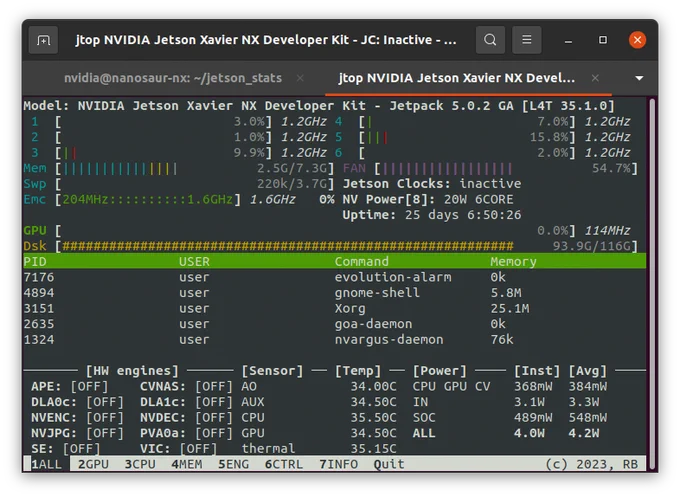
Task: Click PID 3151
Action: (39, 308)
